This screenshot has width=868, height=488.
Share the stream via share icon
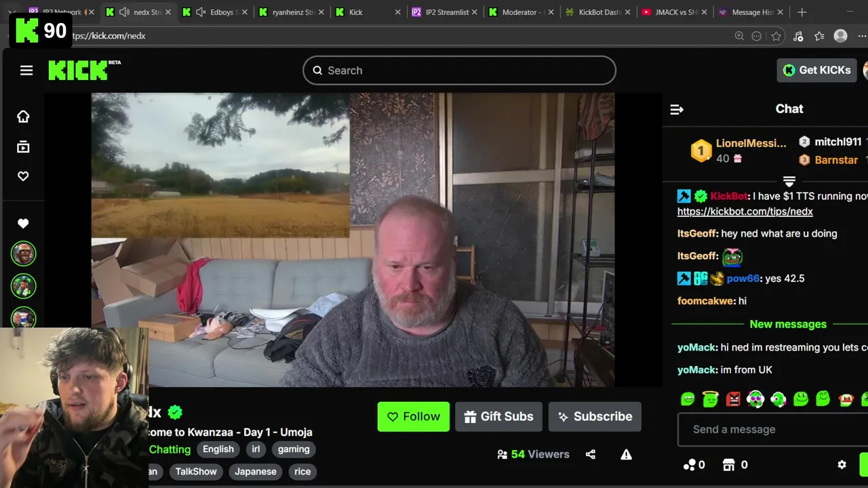(591, 455)
